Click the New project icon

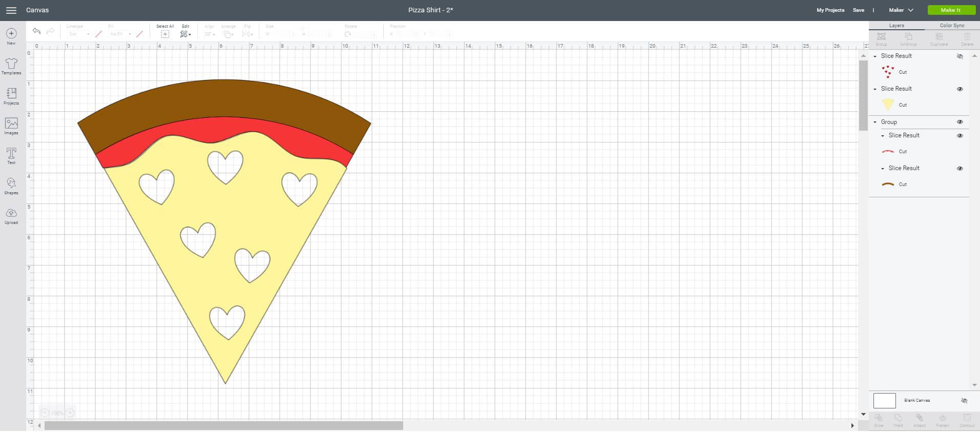[x=11, y=34]
